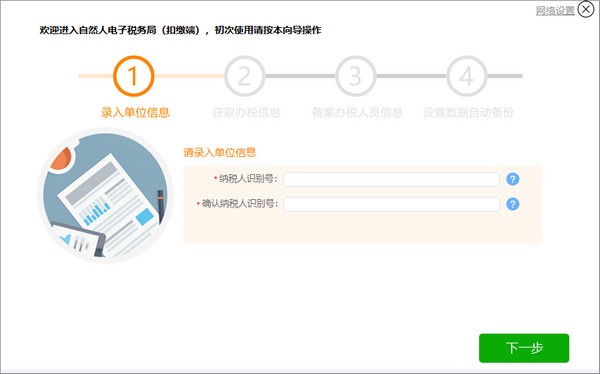Click the 请录入单位信息 heading
The width and height of the screenshot is (600, 374).
220,152
